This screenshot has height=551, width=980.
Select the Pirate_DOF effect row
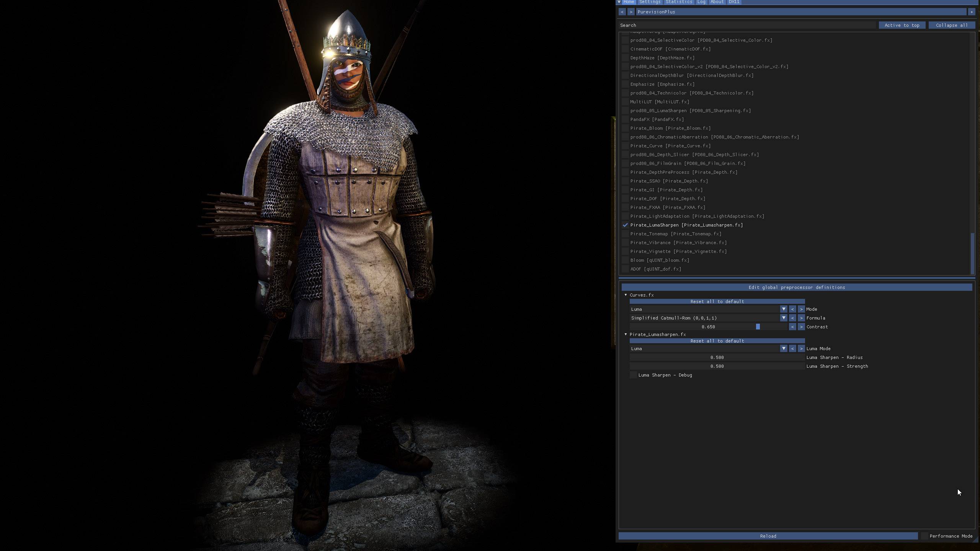pyautogui.click(x=668, y=199)
